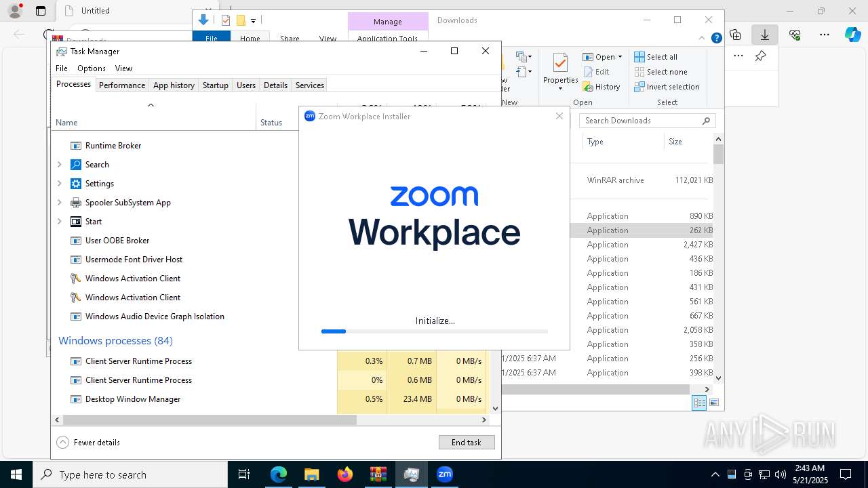Open volume tray icon
This screenshot has width=868, height=488.
[x=781, y=474]
